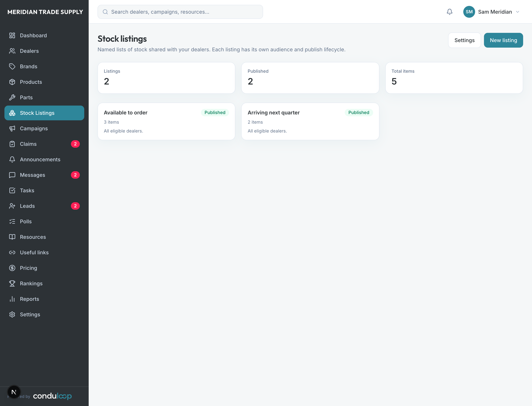Click the Claims clipboard icon
The image size is (532, 406).
point(12,144)
